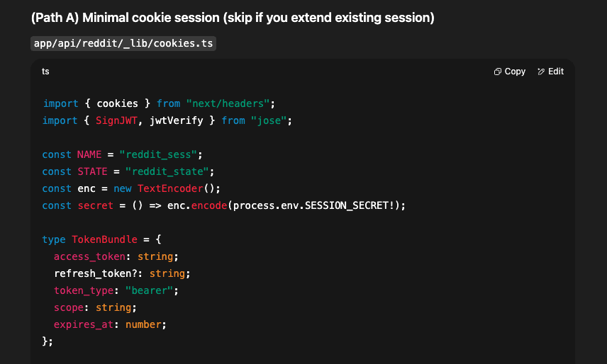Click the app/api/reddit/_lib/cookies.ts file path chip
This screenshot has height=364, width=607.
(123, 44)
